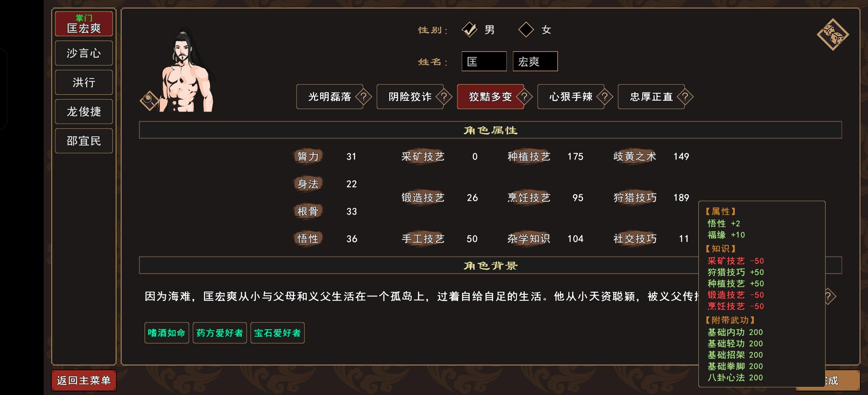Open help icon for 光明磊落 trait
The image size is (868, 395).
(363, 97)
